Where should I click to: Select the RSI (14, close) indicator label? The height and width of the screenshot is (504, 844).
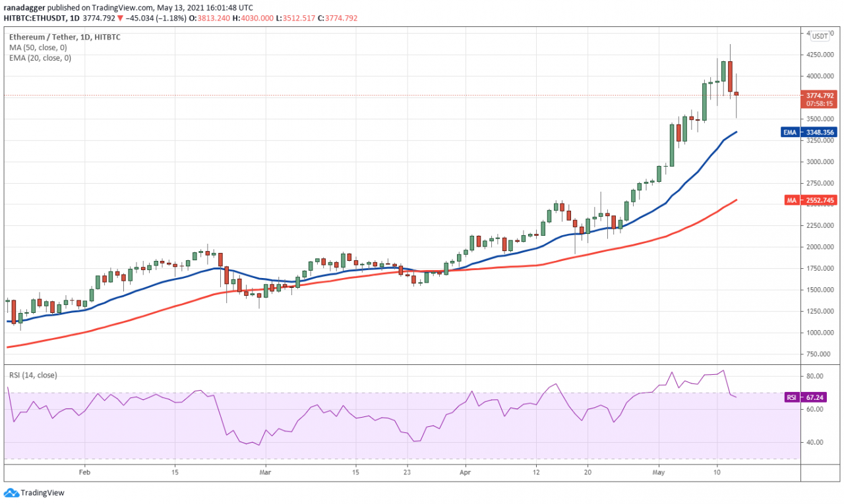point(32,376)
